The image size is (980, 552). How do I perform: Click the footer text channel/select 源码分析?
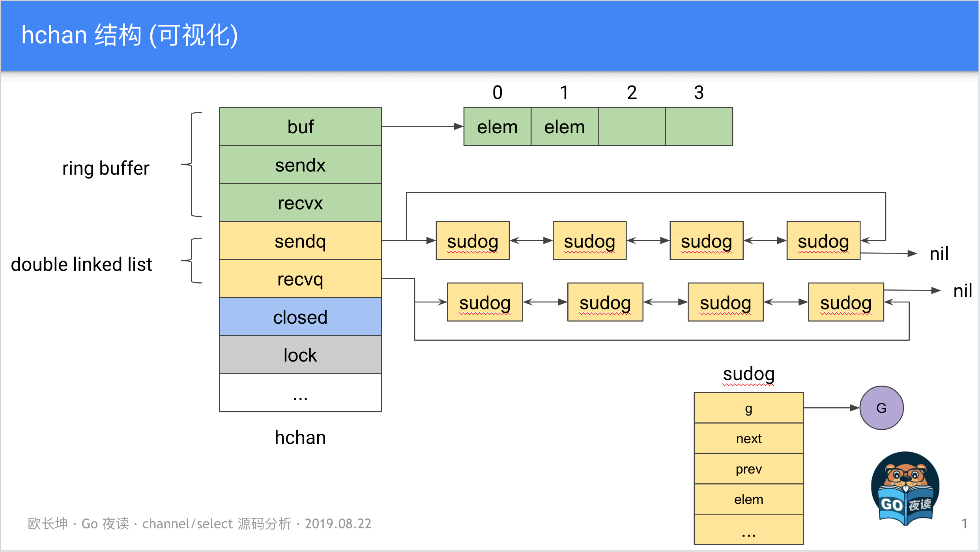click(216, 524)
